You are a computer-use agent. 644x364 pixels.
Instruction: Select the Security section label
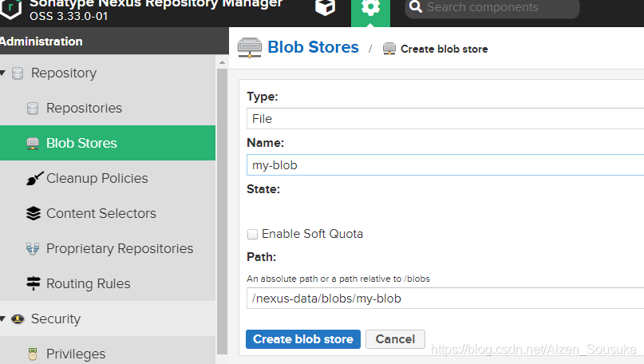tap(56, 318)
